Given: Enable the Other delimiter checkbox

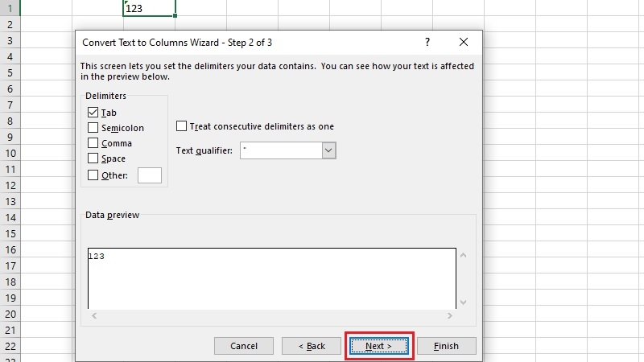Looking at the screenshot, I should tap(93, 175).
